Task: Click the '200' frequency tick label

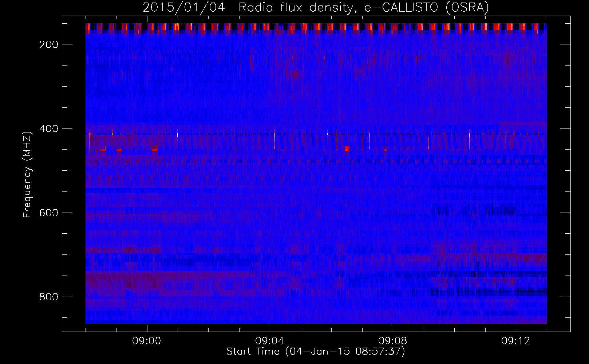Action: pos(48,44)
